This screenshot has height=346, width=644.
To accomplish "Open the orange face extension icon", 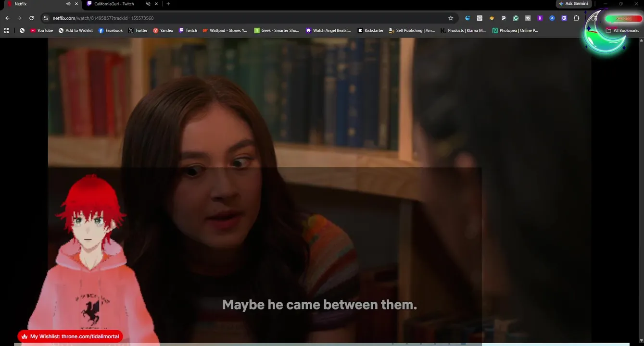I will (x=492, y=18).
